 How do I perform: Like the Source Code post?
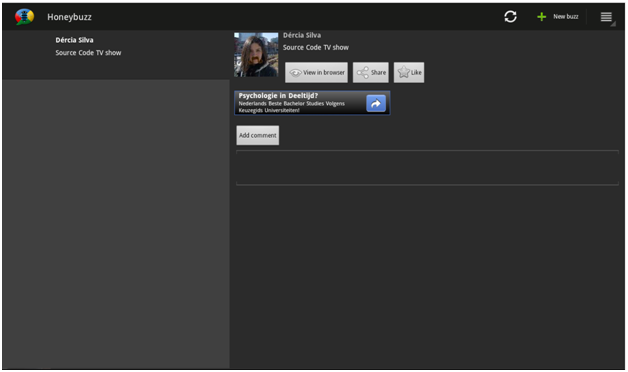tap(409, 72)
